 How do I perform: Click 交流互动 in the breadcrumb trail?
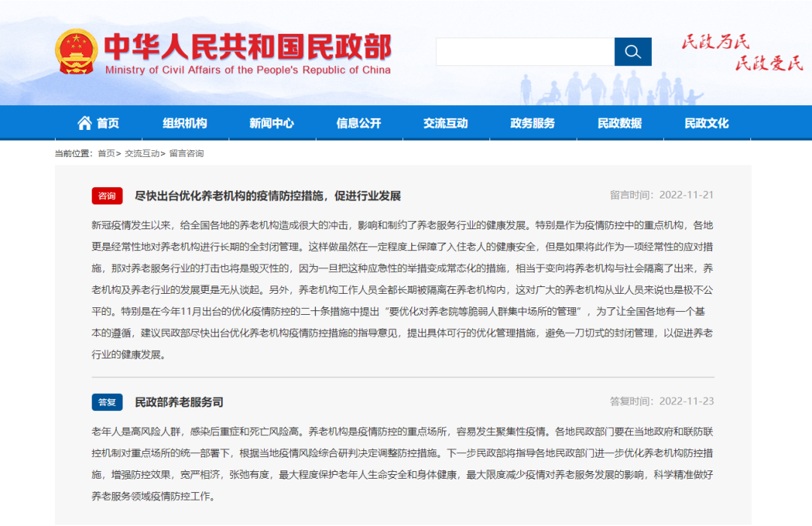141,153
